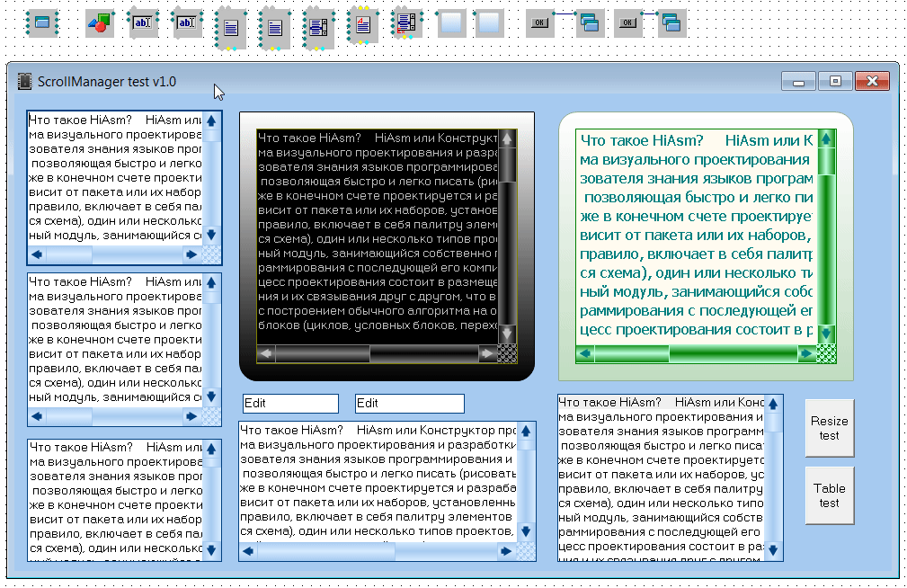Click the down arrow of the black text panel
The height and width of the screenshot is (588, 907).
(507, 334)
